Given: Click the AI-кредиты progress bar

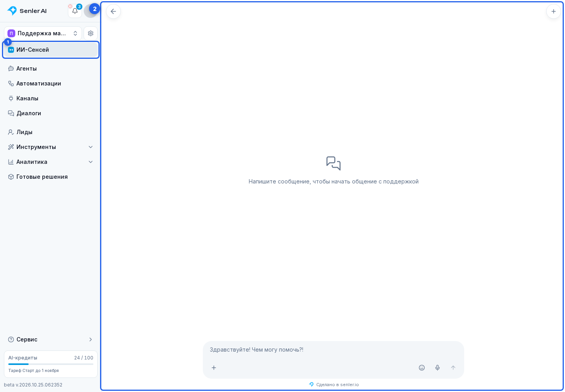Looking at the screenshot, I should [51, 364].
